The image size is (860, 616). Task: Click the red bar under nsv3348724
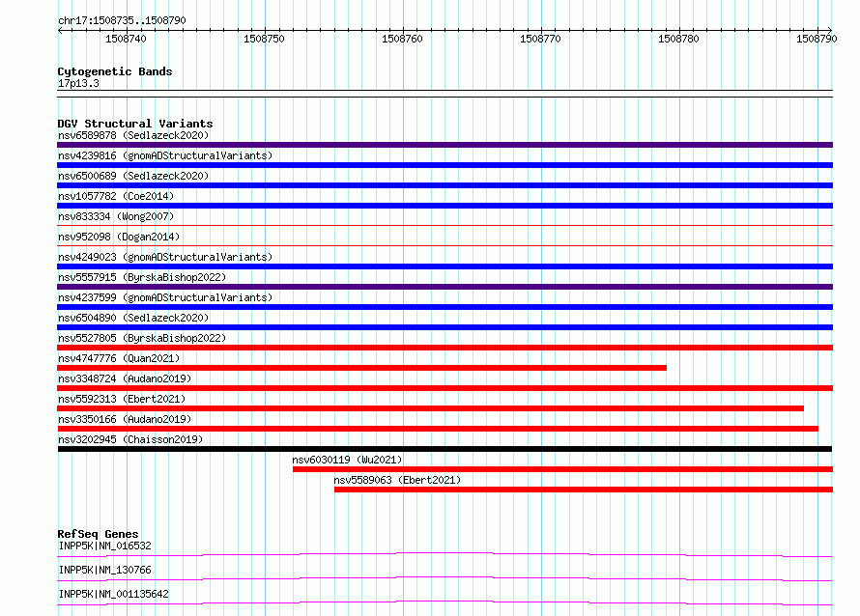click(444, 388)
